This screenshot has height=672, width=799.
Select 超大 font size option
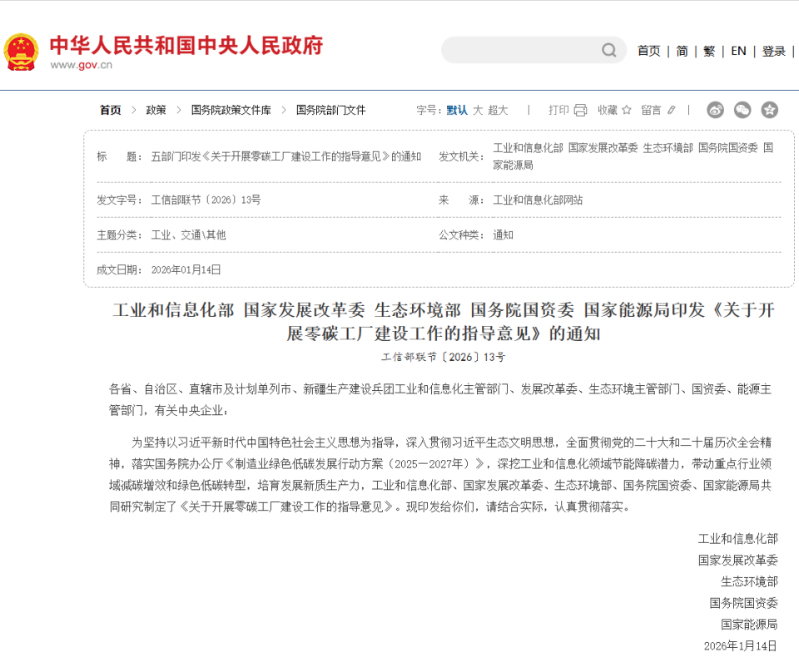point(498,109)
